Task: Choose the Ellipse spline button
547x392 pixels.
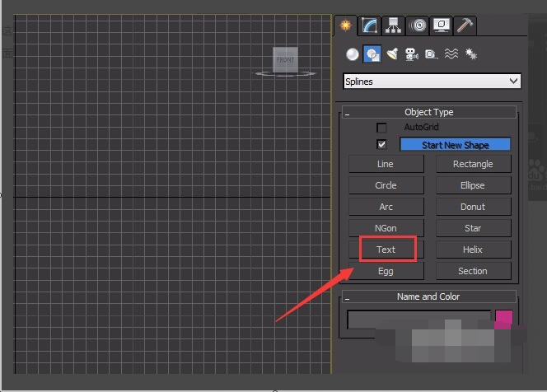Action: click(474, 185)
